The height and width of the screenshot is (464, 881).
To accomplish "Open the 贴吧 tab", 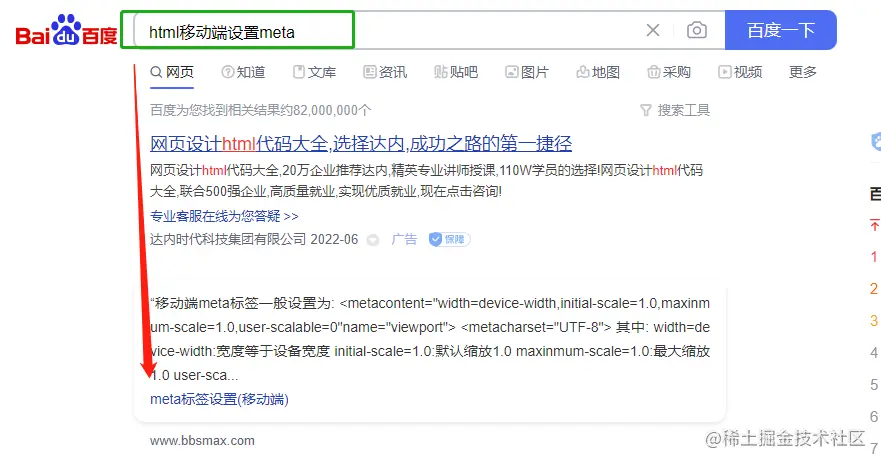I will coord(456,72).
